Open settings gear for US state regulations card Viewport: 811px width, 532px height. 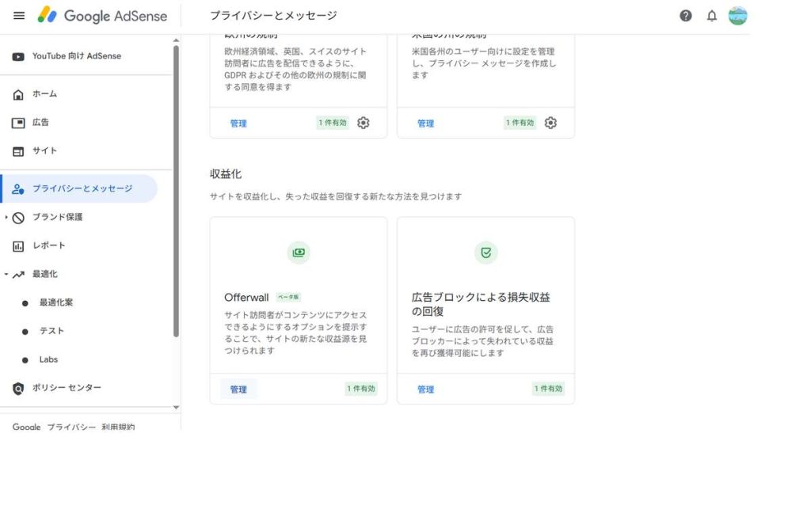550,123
